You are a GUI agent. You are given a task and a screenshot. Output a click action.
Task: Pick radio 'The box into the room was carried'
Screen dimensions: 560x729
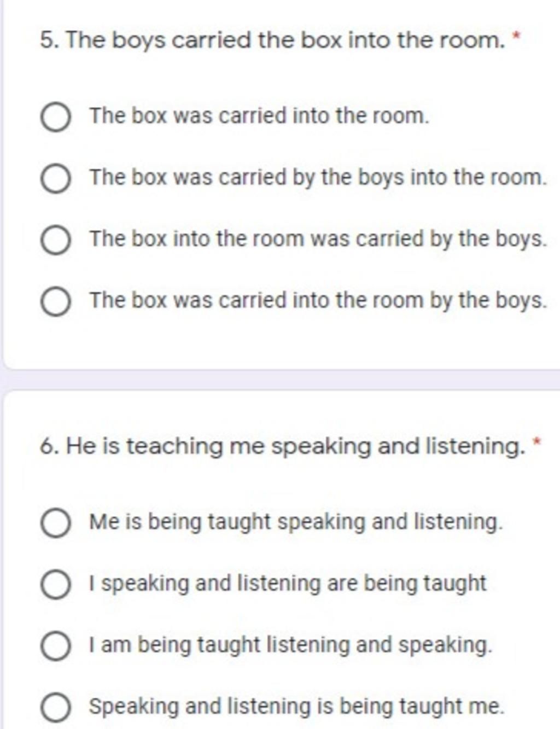coord(55,241)
